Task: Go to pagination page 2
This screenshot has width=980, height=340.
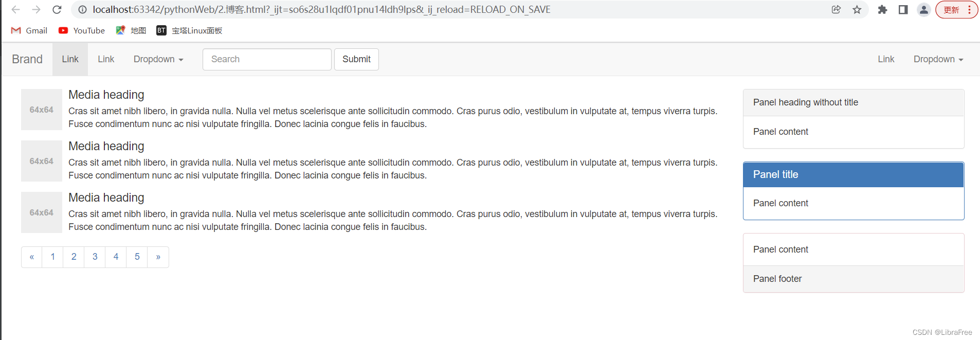Action: pos(74,257)
